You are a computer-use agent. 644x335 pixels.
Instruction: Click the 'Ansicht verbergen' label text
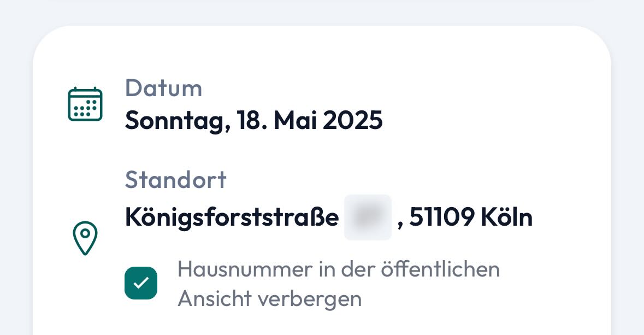269,299
